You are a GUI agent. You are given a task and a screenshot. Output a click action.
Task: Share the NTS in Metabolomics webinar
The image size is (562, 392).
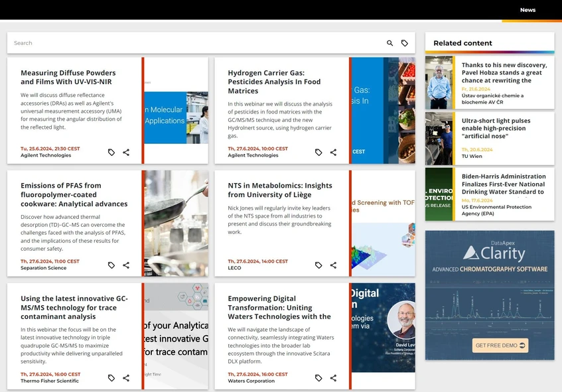(x=333, y=265)
